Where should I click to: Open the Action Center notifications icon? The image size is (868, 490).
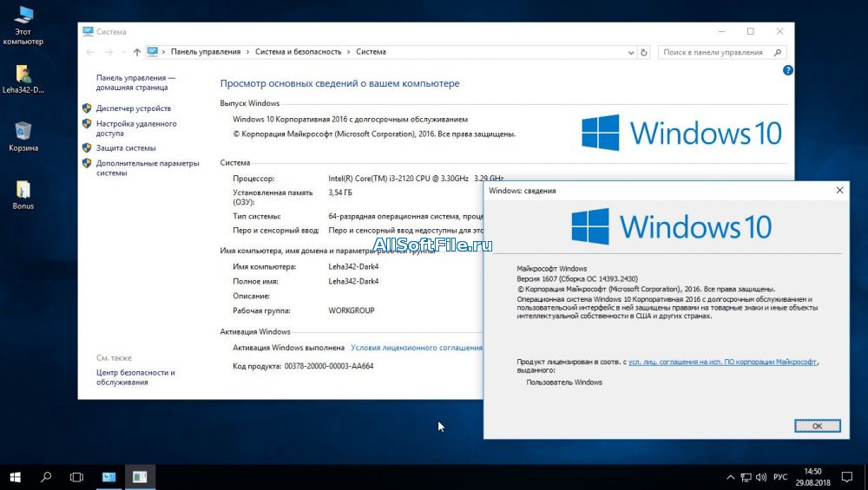click(x=848, y=476)
